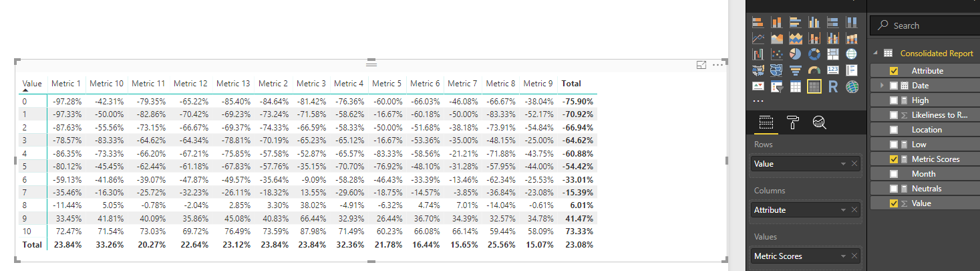Select the Clustered bar chart visual
980x271 pixels.
796,23
